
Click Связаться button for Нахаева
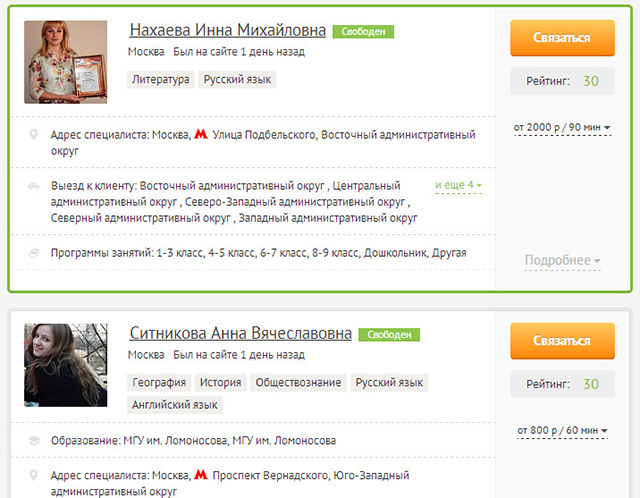(x=562, y=38)
